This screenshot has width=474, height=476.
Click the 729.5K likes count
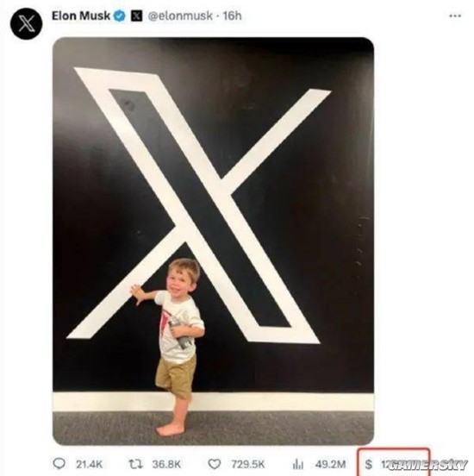tap(248, 464)
